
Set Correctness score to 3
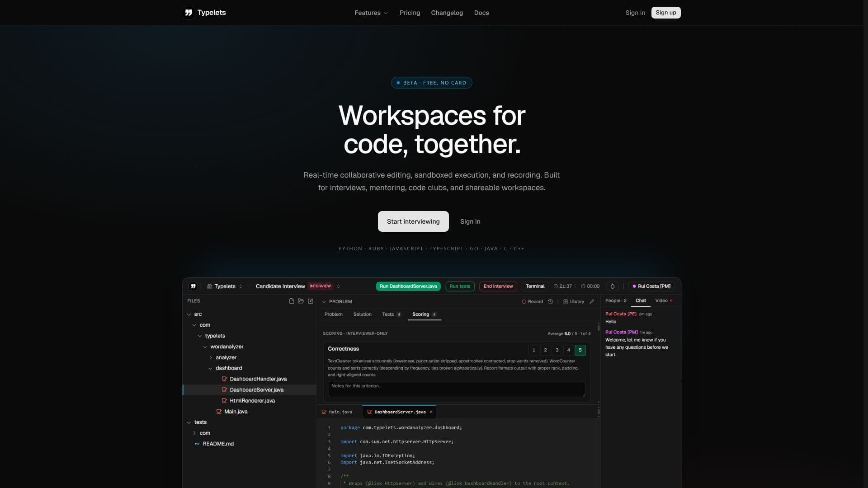[557, 350]
